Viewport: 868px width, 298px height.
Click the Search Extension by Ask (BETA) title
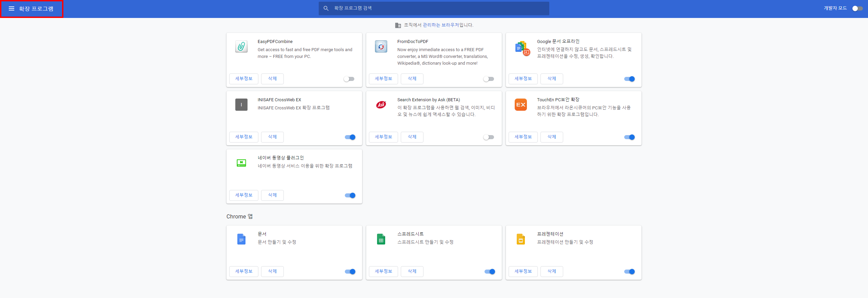click(429, 100)
